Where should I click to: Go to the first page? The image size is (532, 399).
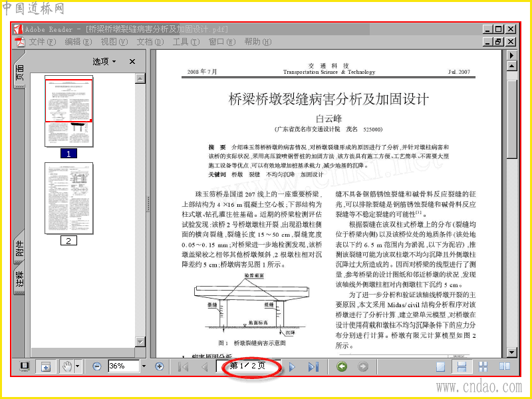pyautogui.click(x=184, y=367)
